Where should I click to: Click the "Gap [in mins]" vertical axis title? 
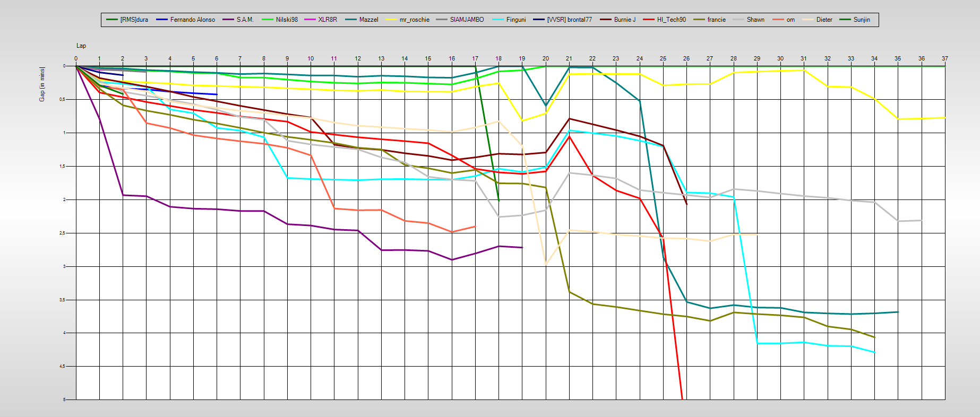[x=42, y=84]
